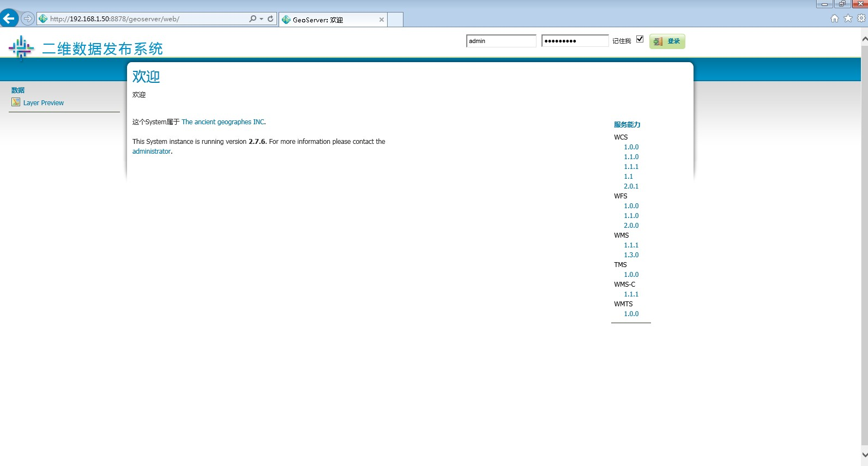The image size is (868, 466).
Task: Click the large 欢迎 page heading
Action: pos(146,76)
